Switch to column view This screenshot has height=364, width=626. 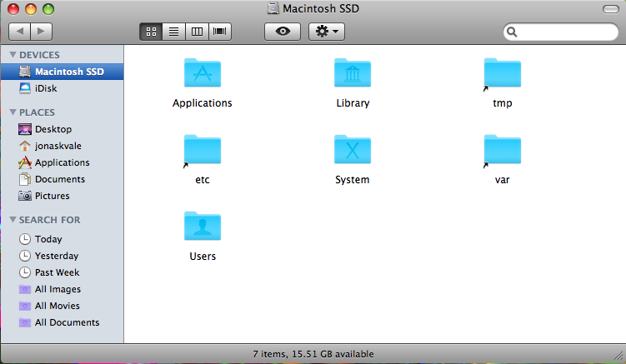197,32
